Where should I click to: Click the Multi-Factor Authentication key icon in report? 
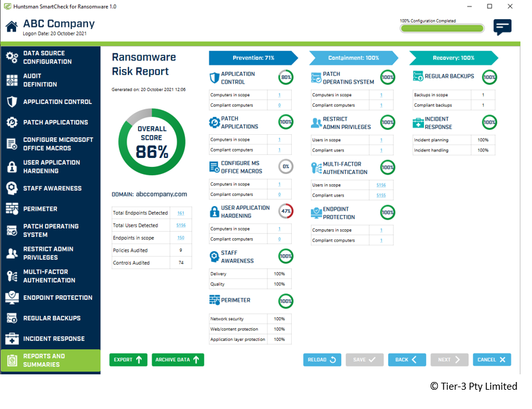(x=316, y=168)
